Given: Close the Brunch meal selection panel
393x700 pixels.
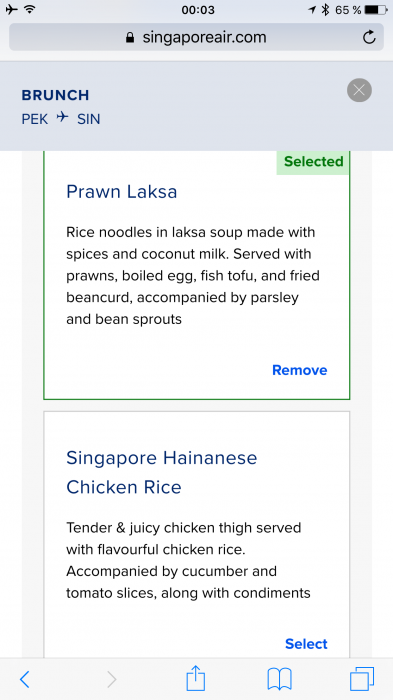Looking at the screenshot, I should tap(359, 90).
